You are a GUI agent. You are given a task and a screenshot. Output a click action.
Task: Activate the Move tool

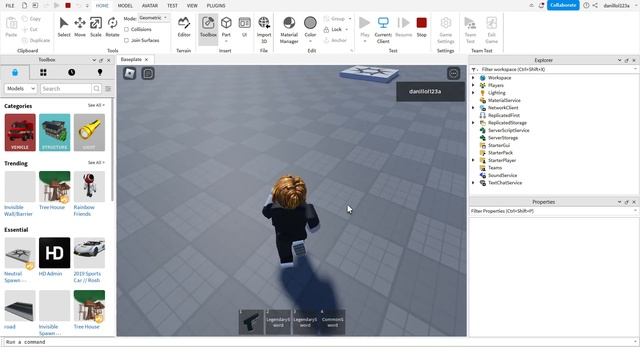[80, 27]
